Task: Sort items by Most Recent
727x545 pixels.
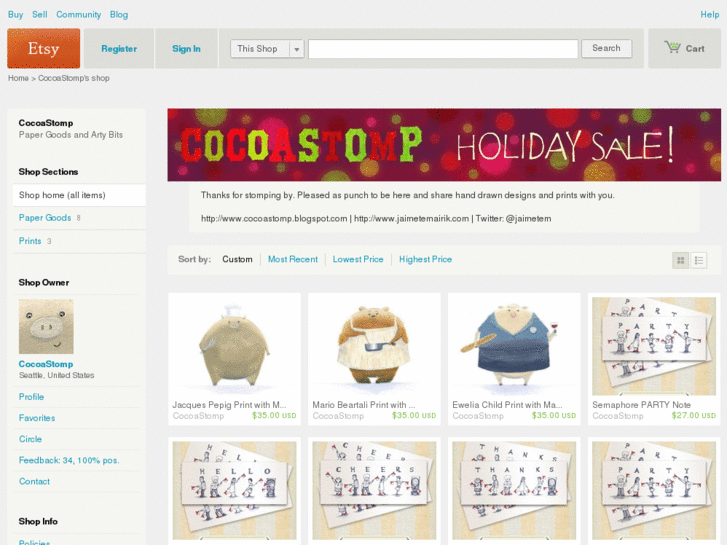Action: coord(293,259)
